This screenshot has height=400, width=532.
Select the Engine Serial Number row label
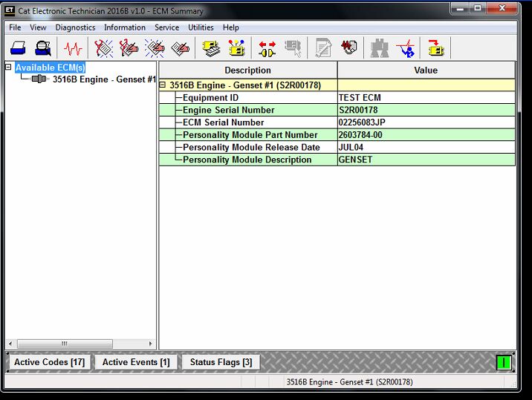pyautogui.click(x=228, y=110)
